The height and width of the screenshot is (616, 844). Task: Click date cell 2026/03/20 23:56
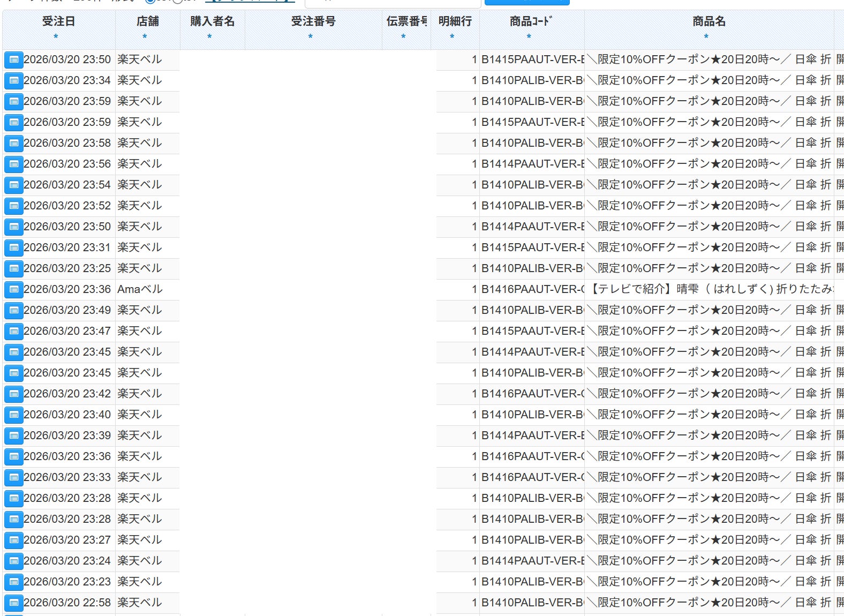click(67, 164)
